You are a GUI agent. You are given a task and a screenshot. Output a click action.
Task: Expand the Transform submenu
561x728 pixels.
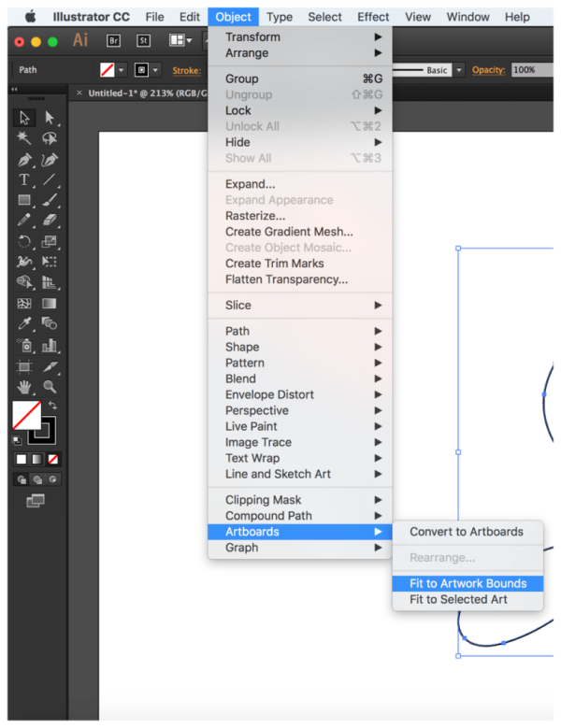click(300, 36)
